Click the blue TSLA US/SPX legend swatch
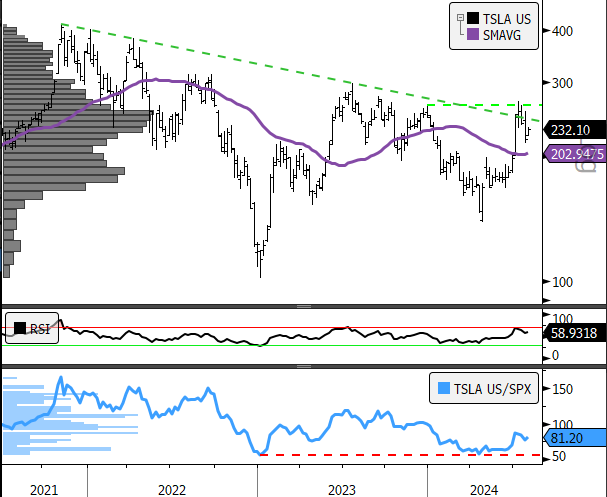This screenshot has width=607, height=497. click(x=444, y=388)
